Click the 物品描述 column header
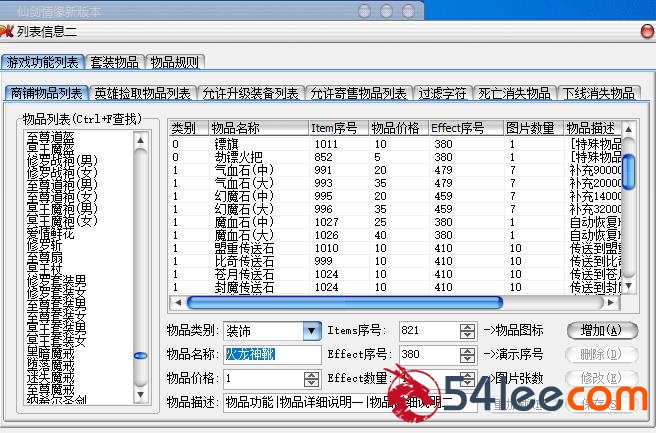Viewport: 656px width, 433px height. tap(592, 128)
